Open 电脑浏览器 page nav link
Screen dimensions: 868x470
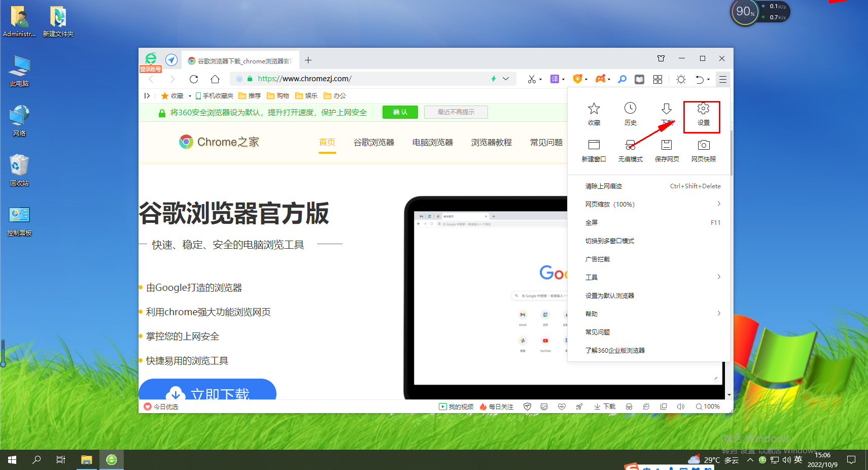click(433, 143)
